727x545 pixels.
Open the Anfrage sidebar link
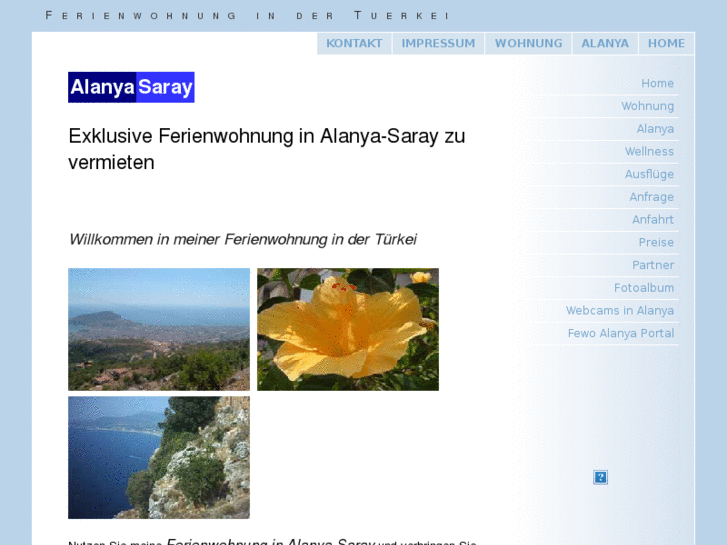click(651, 197)
